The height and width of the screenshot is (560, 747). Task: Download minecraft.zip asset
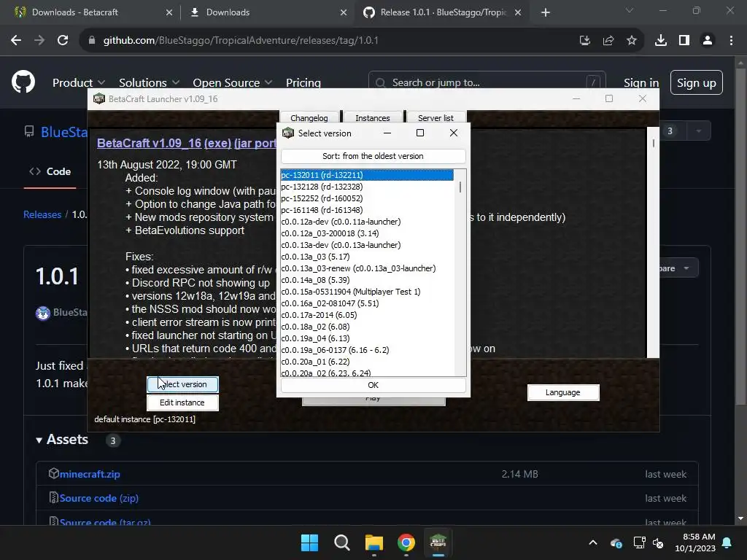pos(90,474)
